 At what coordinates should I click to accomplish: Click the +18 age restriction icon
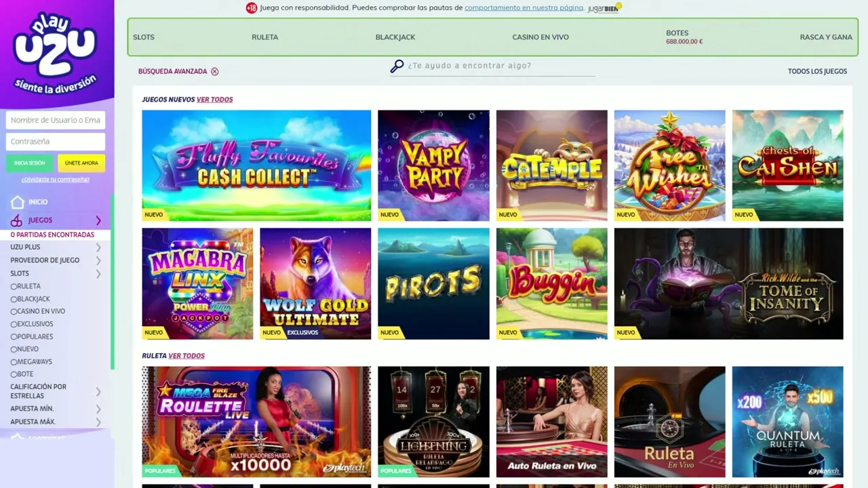[x=252, y=8]
